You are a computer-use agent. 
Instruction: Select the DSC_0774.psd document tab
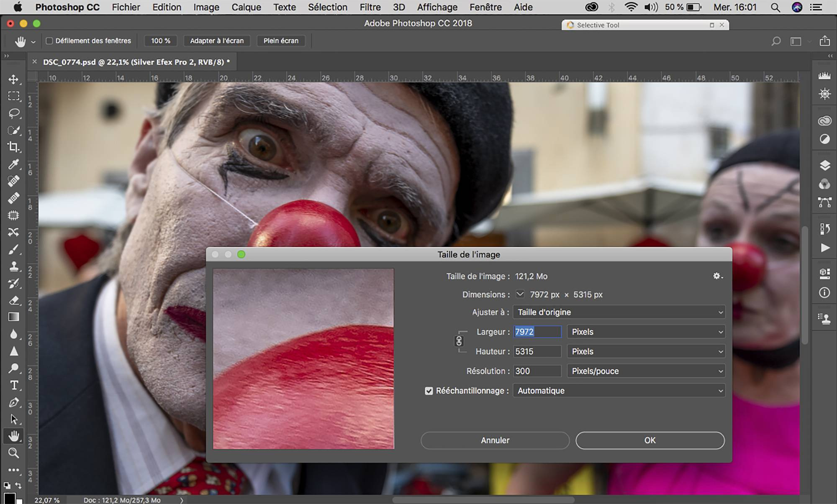(136, 62)
